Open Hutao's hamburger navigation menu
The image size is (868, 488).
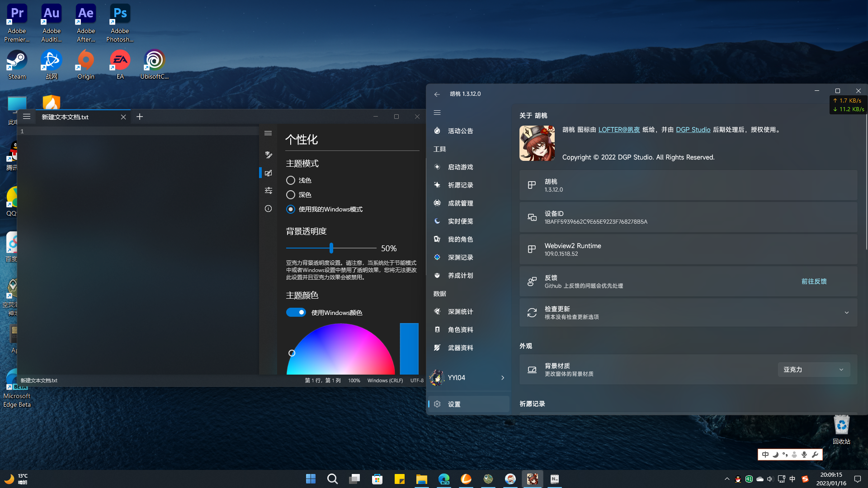pyautogui.click(x=437, y=112)
